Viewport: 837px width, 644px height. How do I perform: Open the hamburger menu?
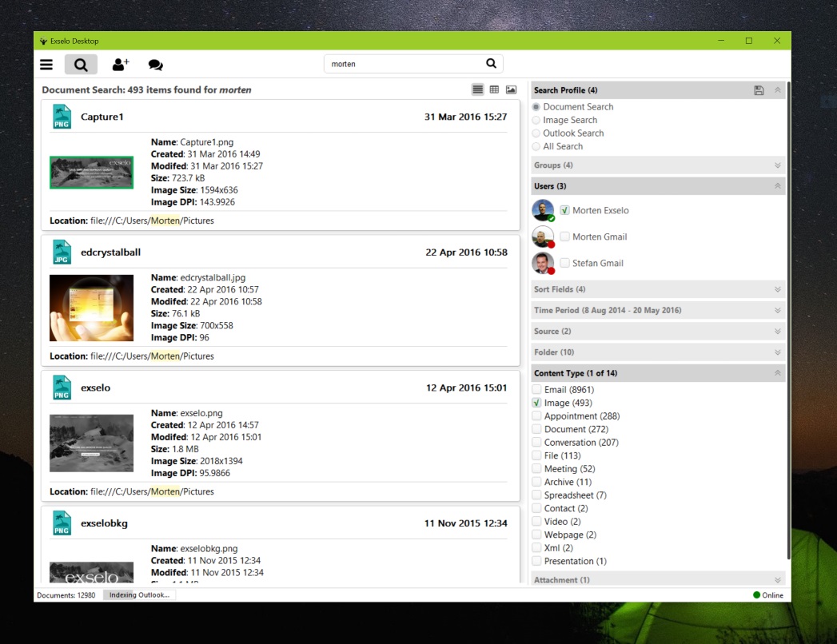pyautogui.click(x=46, y=65)
